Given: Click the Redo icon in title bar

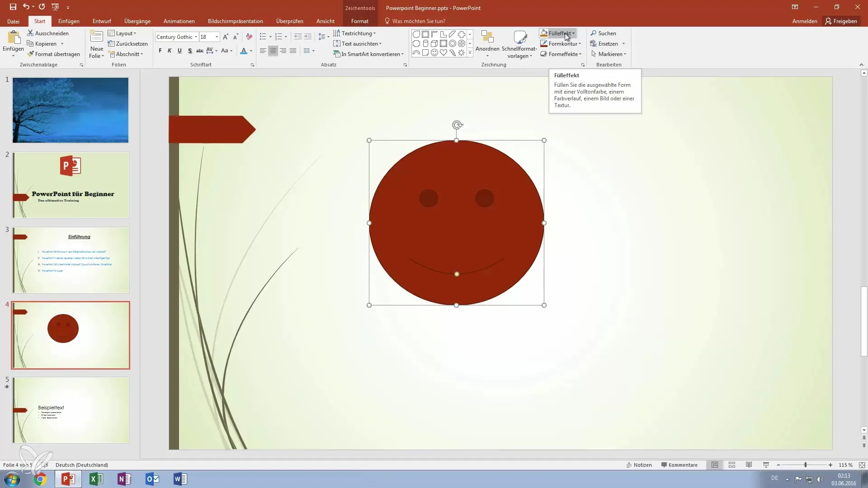Looking at the screenshot, I should tap(42, 7).
